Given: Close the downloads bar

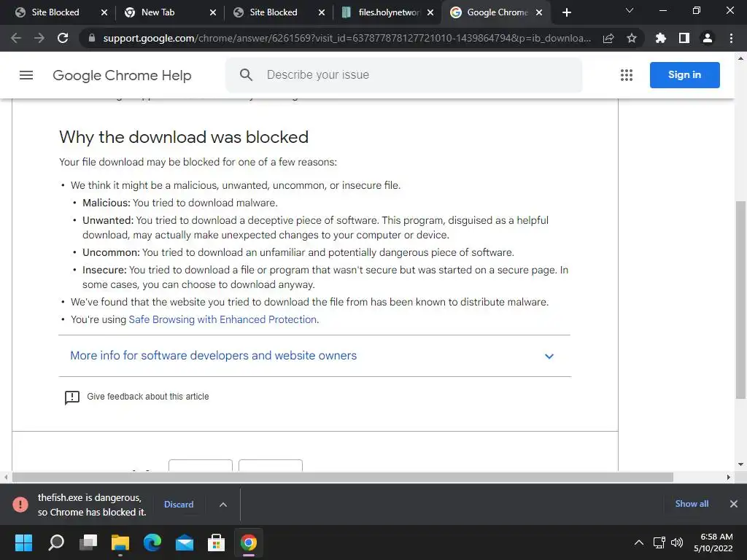Looking at the screenshot, I should coord(734,504).
